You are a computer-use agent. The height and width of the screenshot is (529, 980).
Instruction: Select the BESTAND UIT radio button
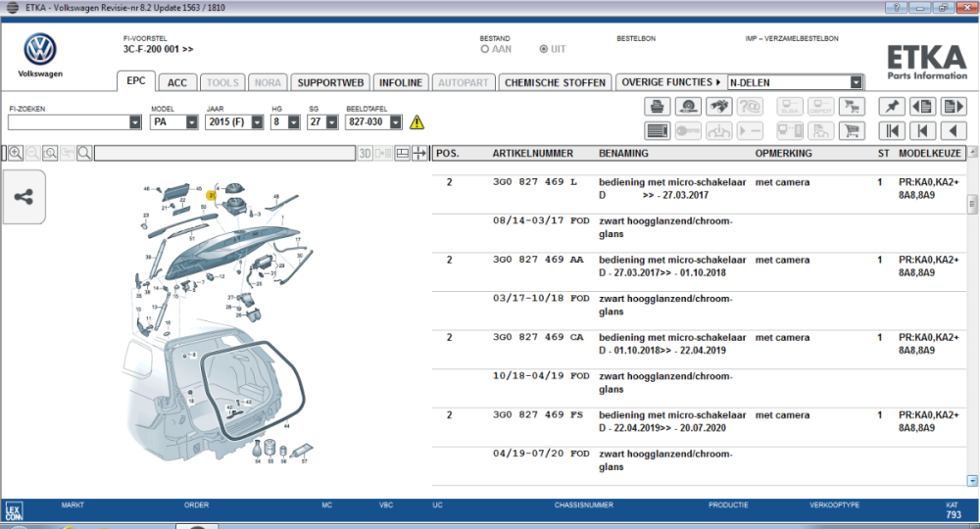point(544,49)
